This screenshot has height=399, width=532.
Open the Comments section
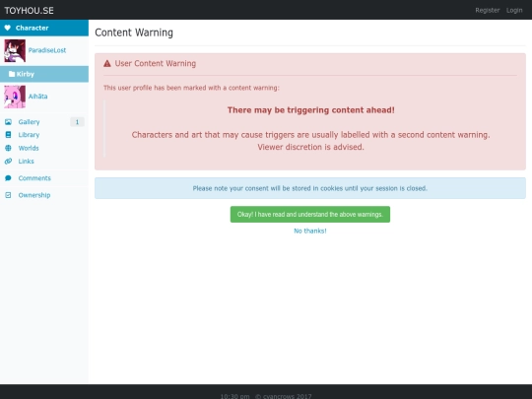click(34, 178)
